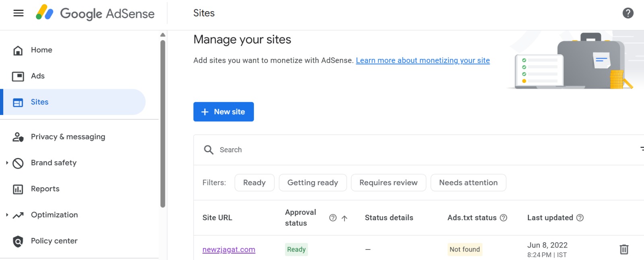Filter sites by Ready
Screen dimensions: 644x260
(254, 183)
